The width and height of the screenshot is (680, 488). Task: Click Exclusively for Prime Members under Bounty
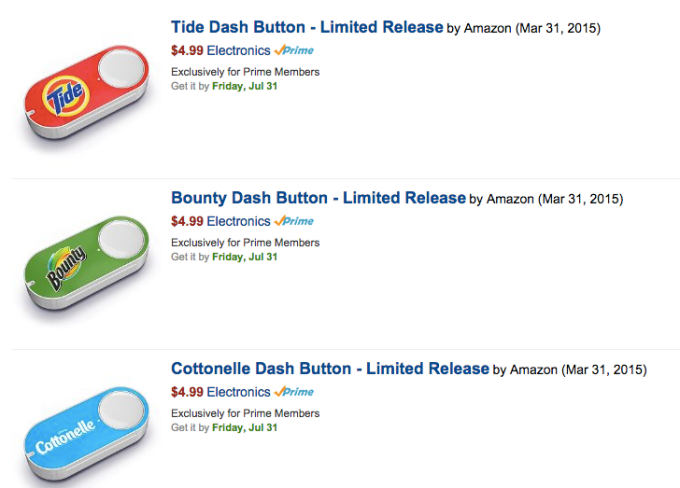point(245,243)
